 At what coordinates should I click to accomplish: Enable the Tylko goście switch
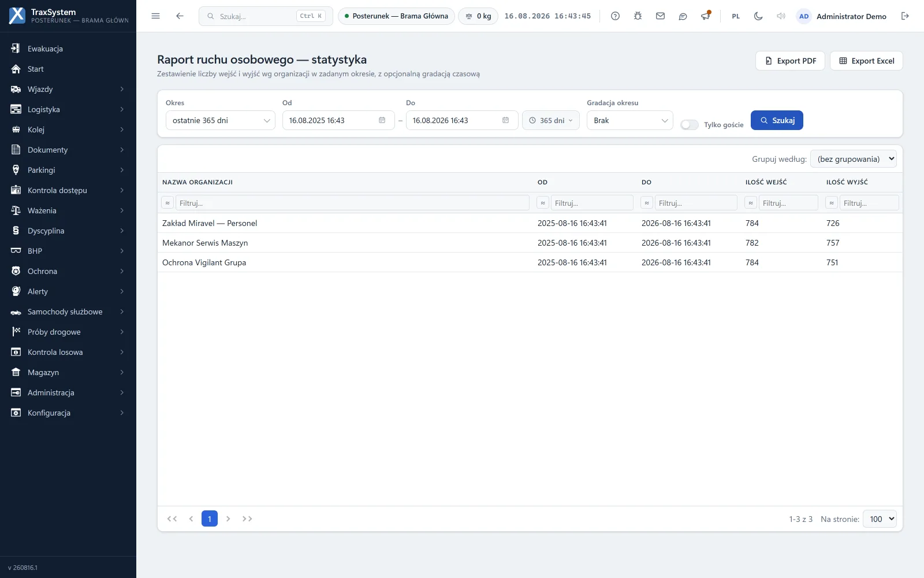coord(689,125)
